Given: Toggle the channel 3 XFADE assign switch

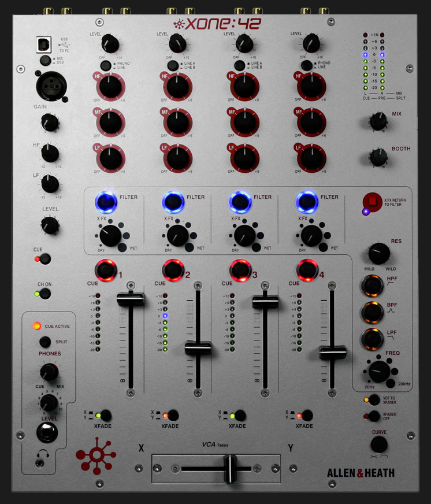Looking at the screenshot, I should [x=240, y=416].
